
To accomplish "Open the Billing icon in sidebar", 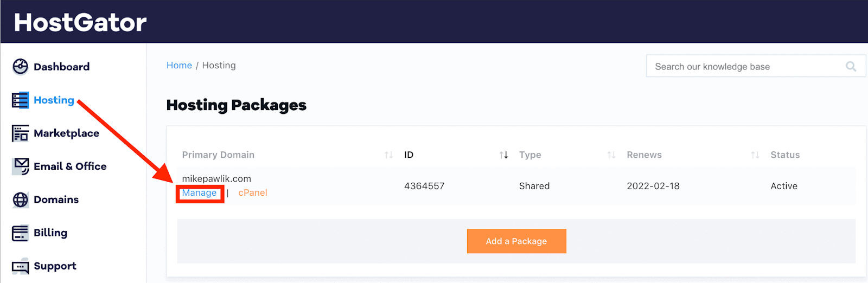I will [20, 233].
